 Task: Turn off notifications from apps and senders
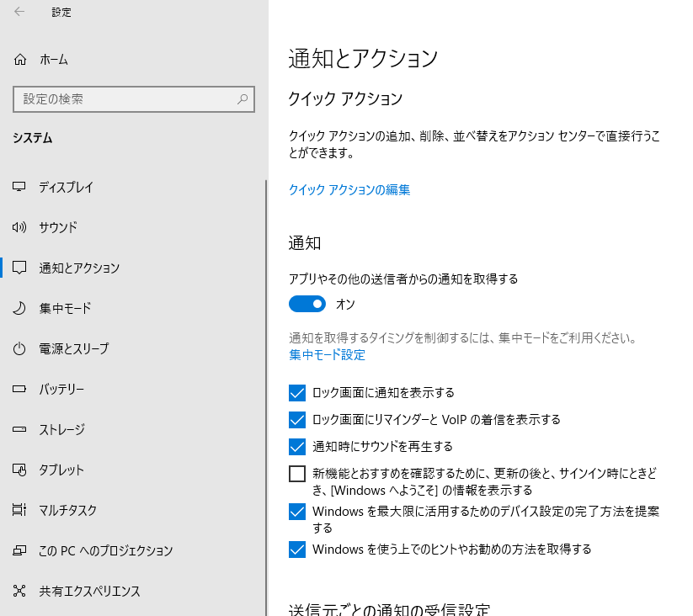point(307,304)
